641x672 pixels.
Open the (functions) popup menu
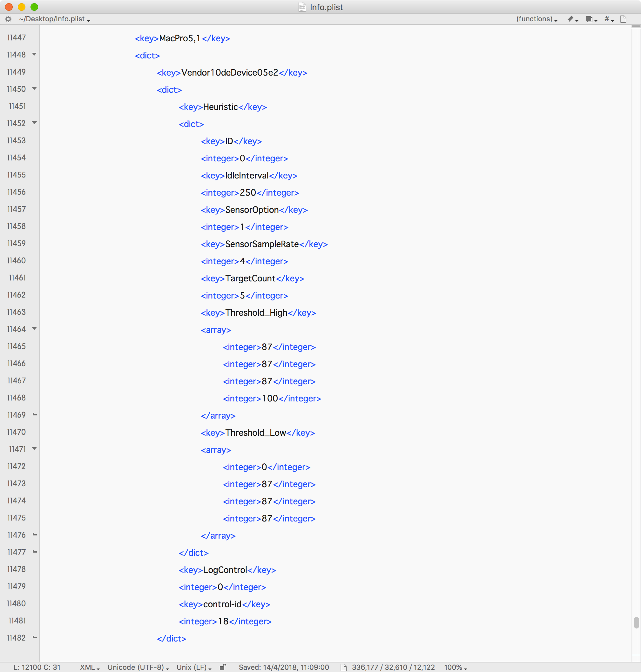[536, 19]
